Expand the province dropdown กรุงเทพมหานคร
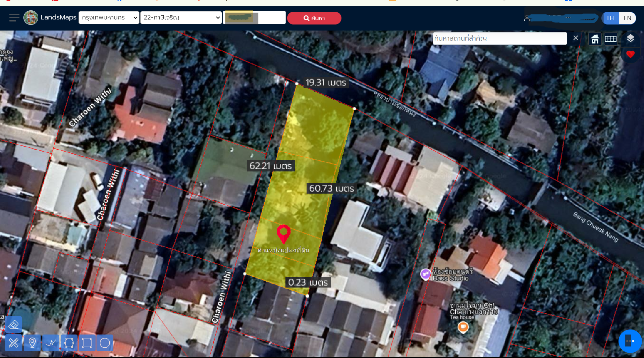The height and width of the screenshot is (358, 644). 109,17
